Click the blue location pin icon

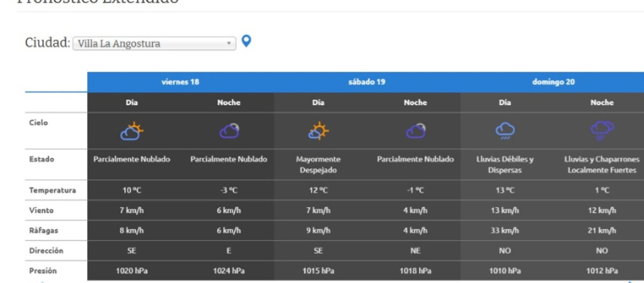point(246,41)
